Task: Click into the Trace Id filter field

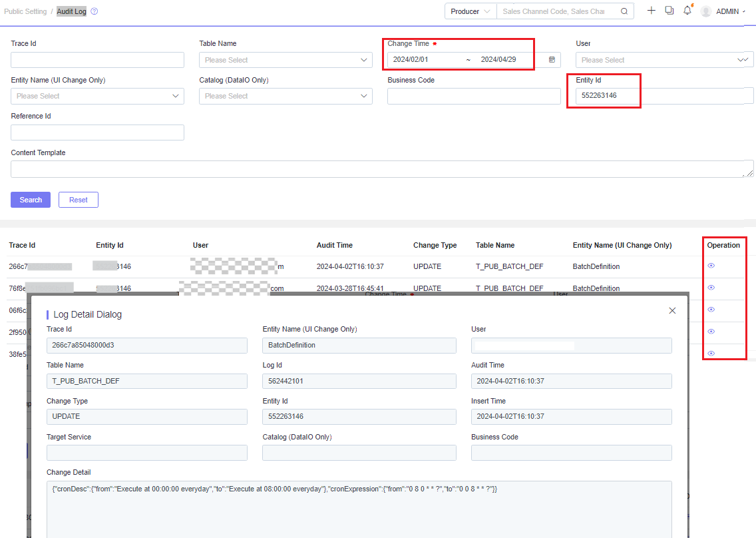Action: click(x=97, y=60)
